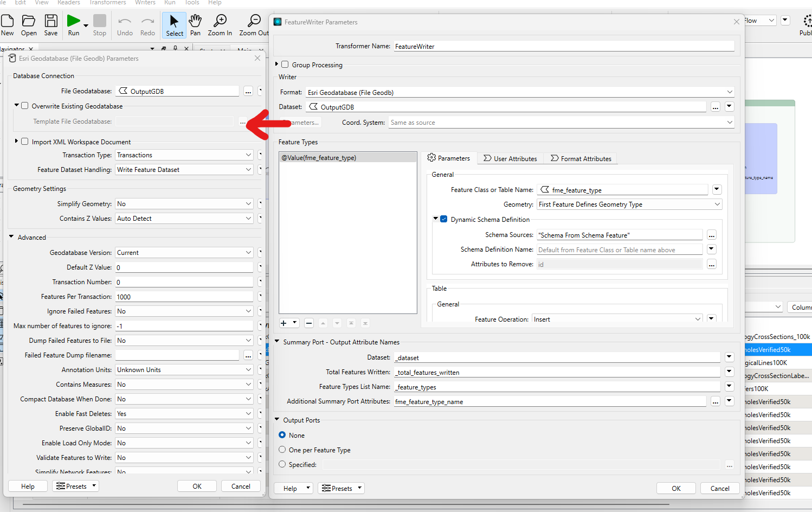Switch to the User Attributes tab
Screen dimensions: 812x512
pos(510,158)
